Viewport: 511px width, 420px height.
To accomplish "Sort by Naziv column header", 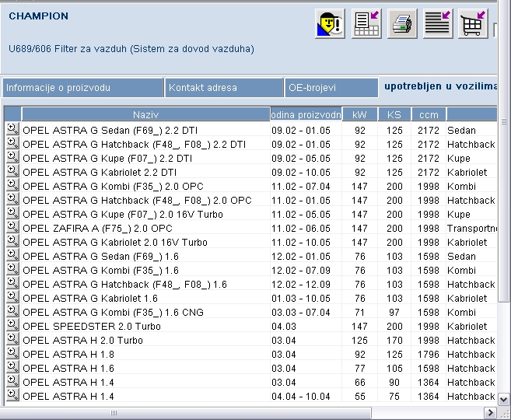I will 145,114.
